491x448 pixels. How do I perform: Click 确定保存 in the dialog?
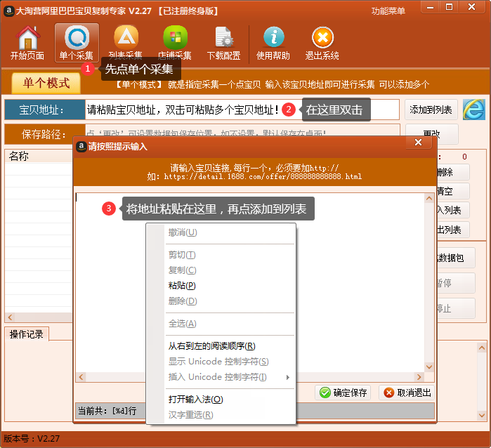pos(343,393)
